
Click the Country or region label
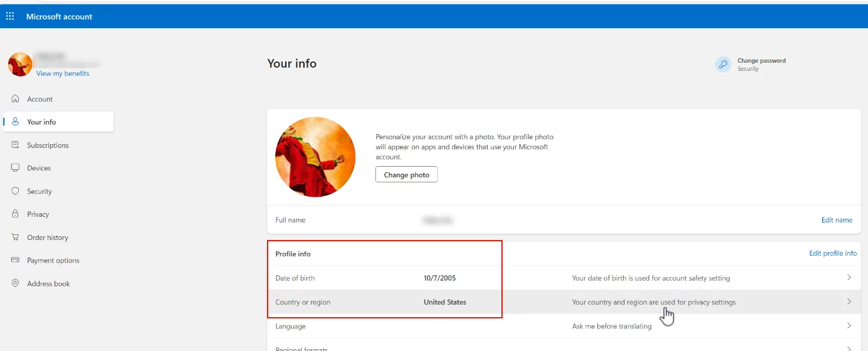[303, 302]
